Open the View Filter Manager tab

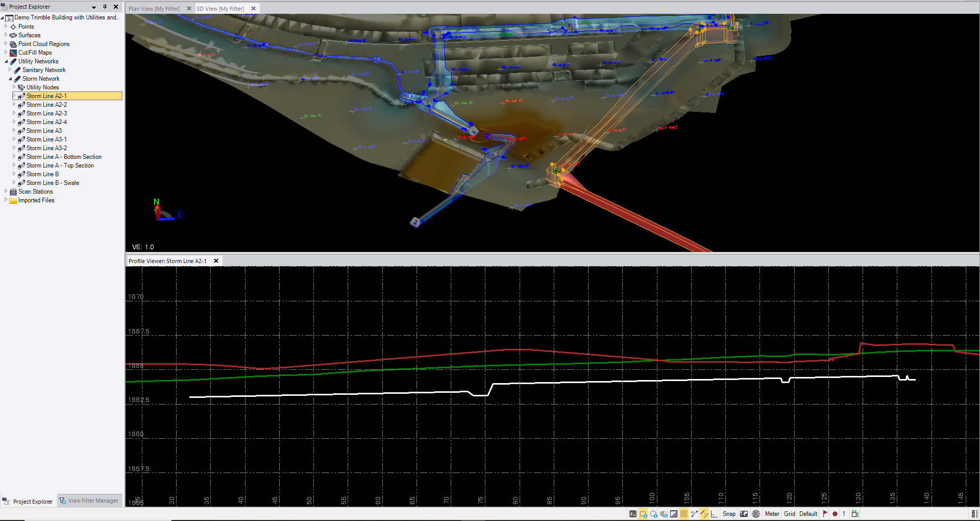tap(89, 501)
